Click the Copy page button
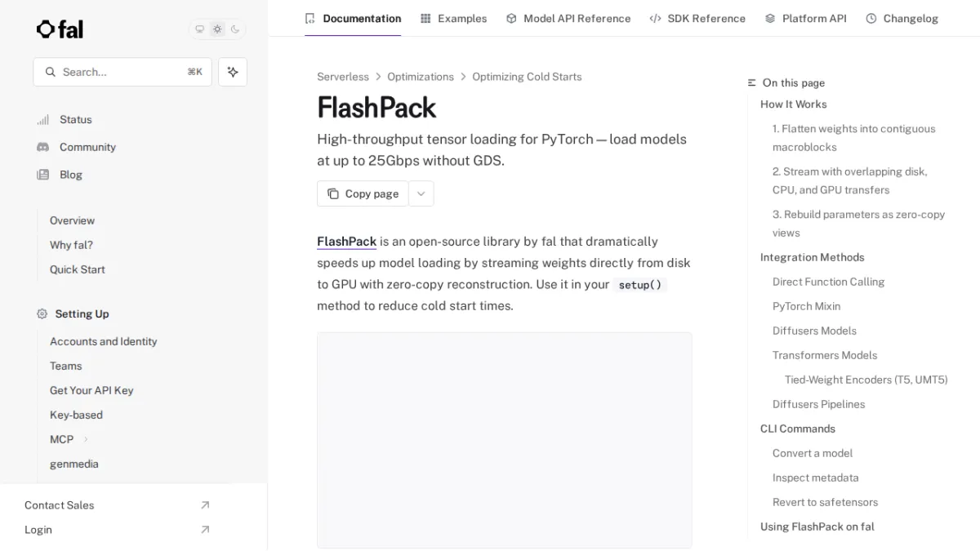Screen dimensions: 980x551 (363, 193)
